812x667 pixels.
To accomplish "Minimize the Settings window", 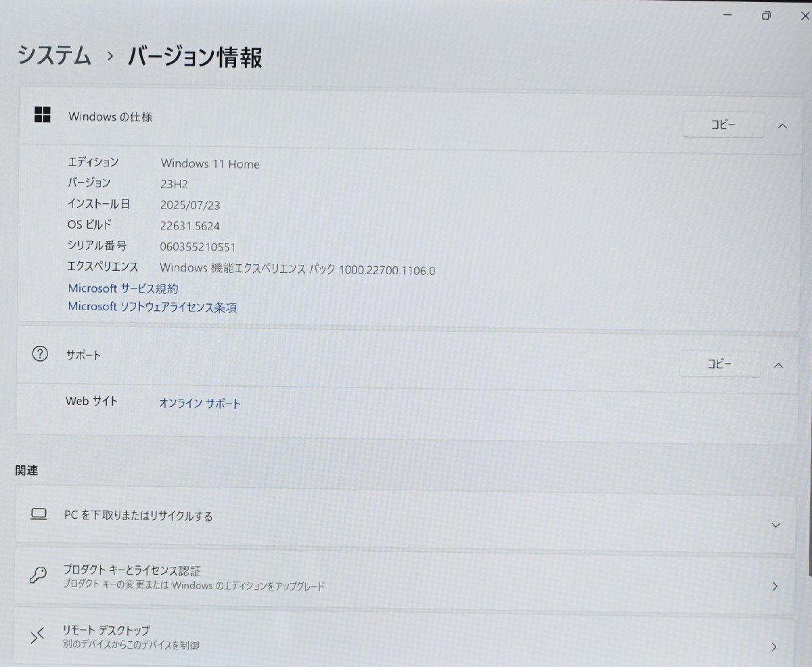I will coord(727,14).
